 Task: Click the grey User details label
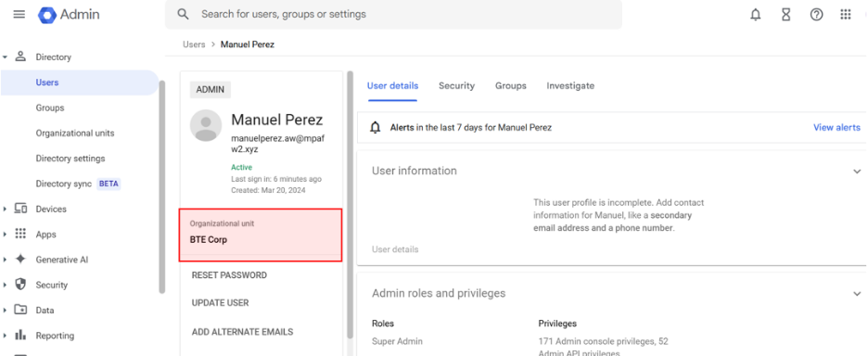coord(395,249)
